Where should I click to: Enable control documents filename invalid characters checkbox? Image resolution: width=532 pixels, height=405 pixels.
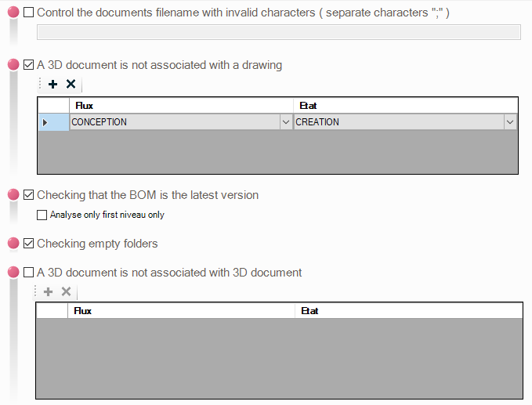click(x=29, y=13)
